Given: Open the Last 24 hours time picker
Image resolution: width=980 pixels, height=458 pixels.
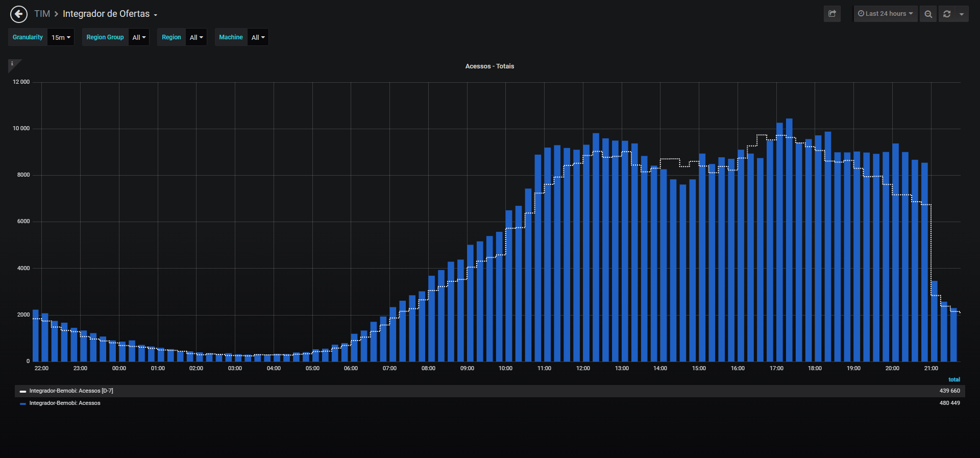Looking at the screenshot, I should click(x=886, y=14).
